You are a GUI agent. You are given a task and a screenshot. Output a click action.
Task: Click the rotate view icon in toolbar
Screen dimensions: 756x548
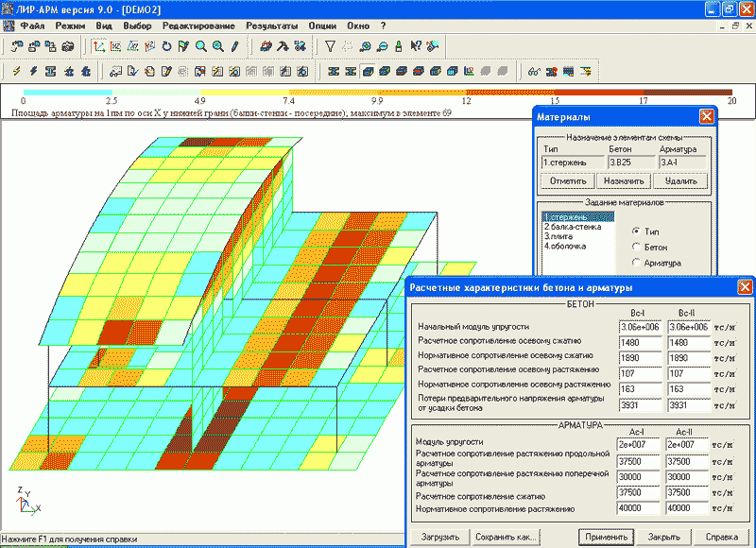click(167, 45)
